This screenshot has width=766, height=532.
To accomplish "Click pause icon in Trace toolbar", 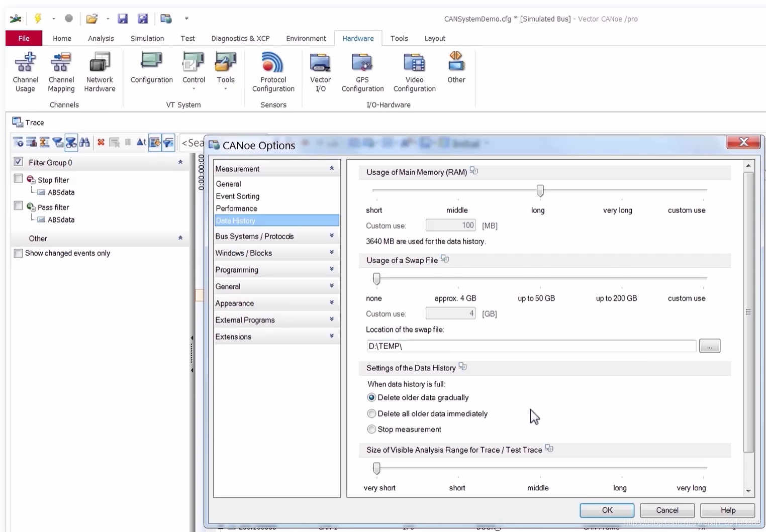I will coord(128,143).
